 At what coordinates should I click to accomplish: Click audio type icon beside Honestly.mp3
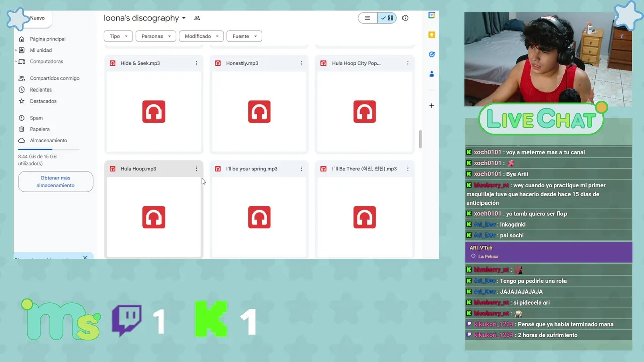coord(218,63)
